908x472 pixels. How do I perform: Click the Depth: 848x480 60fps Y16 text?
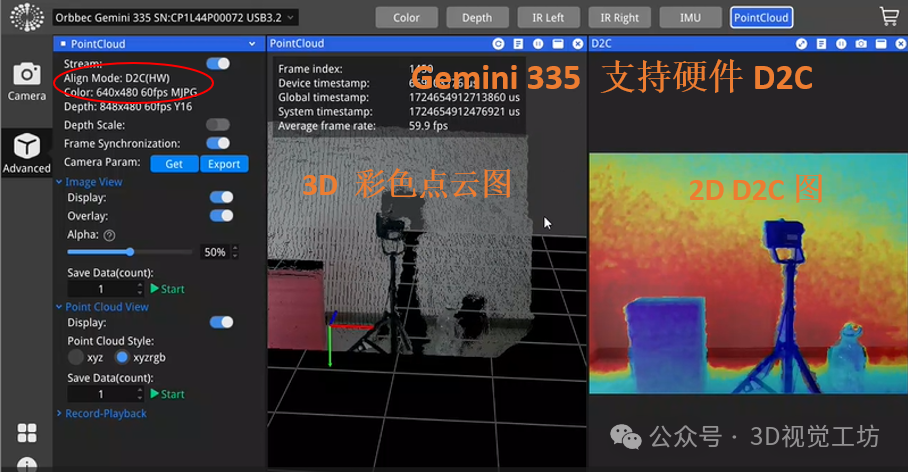tap(128, 107)
